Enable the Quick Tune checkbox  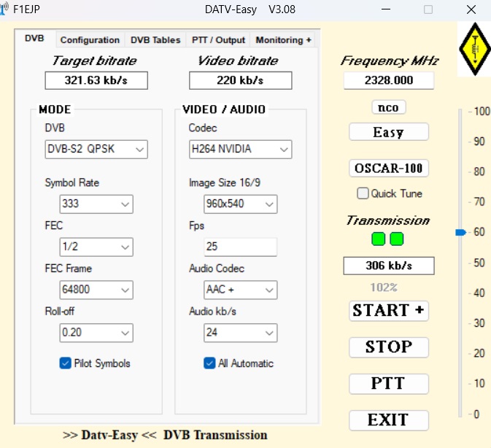[x=363, y=194]
